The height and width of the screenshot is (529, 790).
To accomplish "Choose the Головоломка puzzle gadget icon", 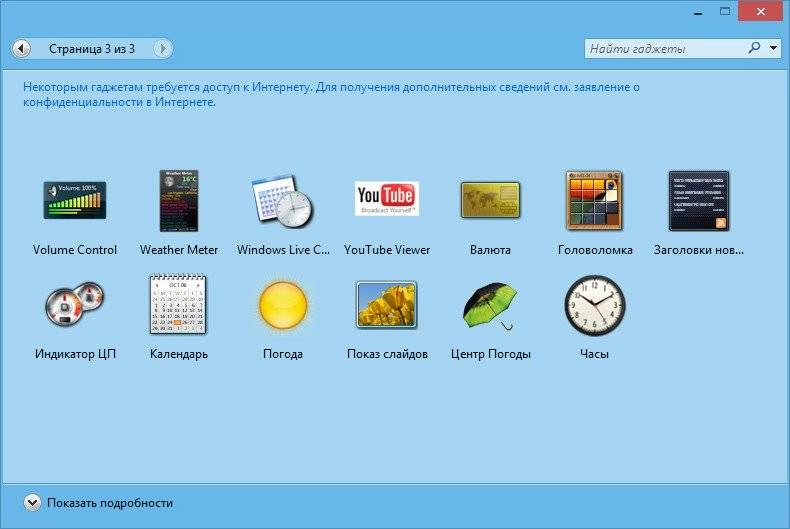I will (x=595, y=201).
